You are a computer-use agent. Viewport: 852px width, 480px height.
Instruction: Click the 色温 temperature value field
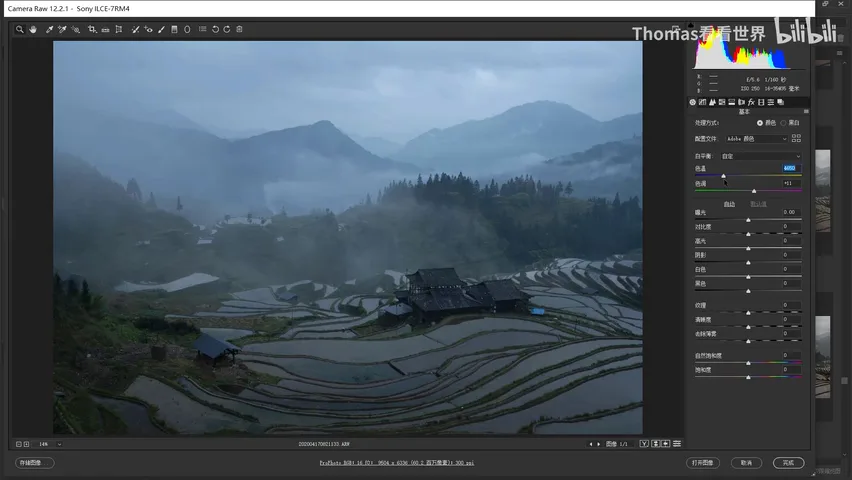791,169
